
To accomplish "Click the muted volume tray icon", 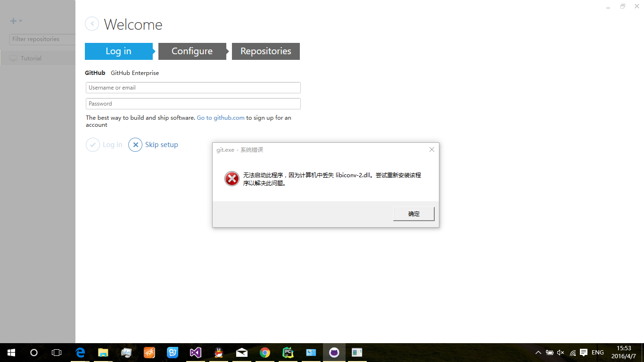I will [561, 353].
